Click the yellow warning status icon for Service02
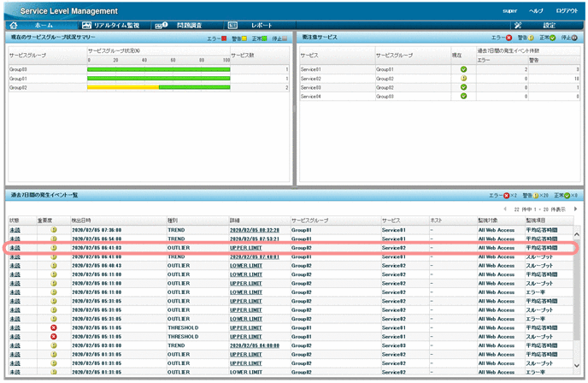This screenshot has width=588, height=383. pos(463,78)
